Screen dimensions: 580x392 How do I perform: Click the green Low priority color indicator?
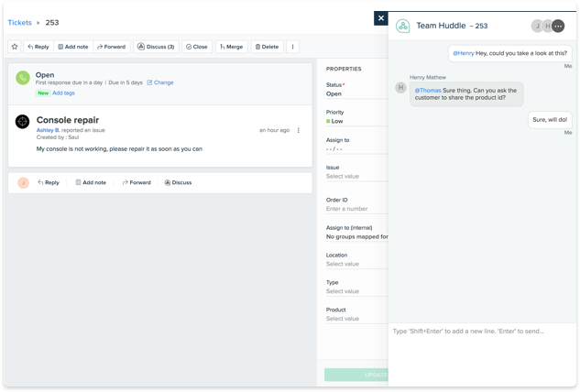[328, 121]
